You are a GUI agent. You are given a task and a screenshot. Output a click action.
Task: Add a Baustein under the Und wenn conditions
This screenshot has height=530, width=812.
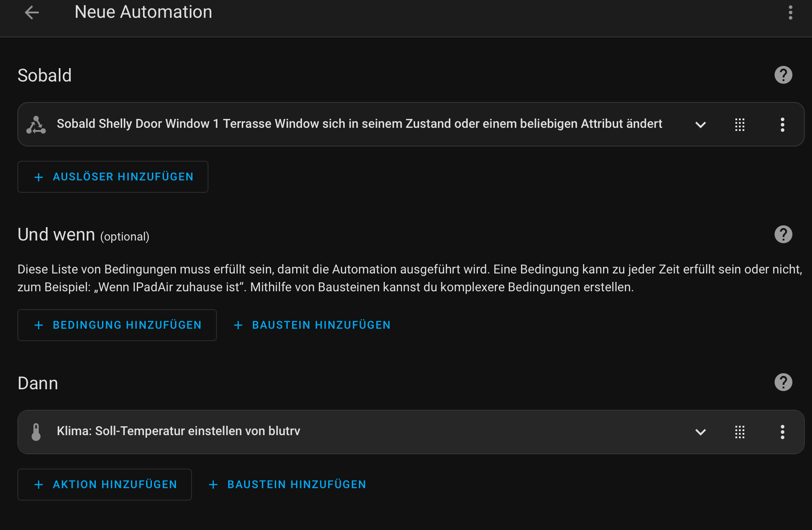[x=312, y=325]
